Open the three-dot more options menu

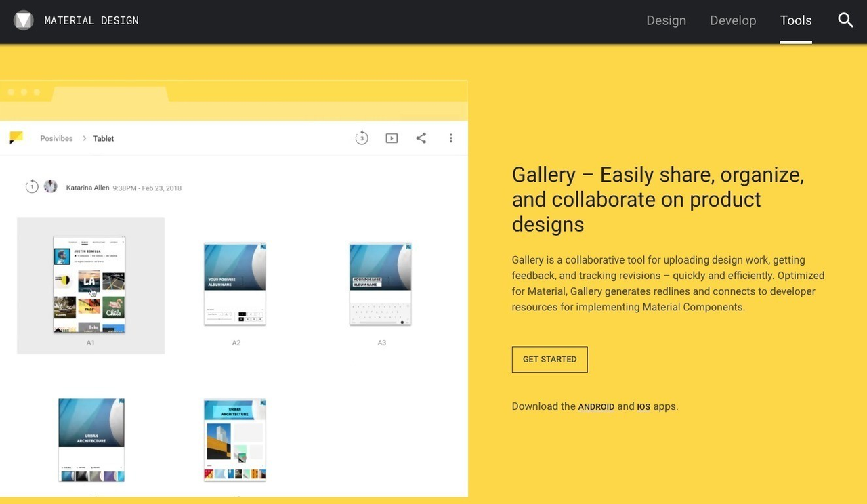(x=451, y=138)
